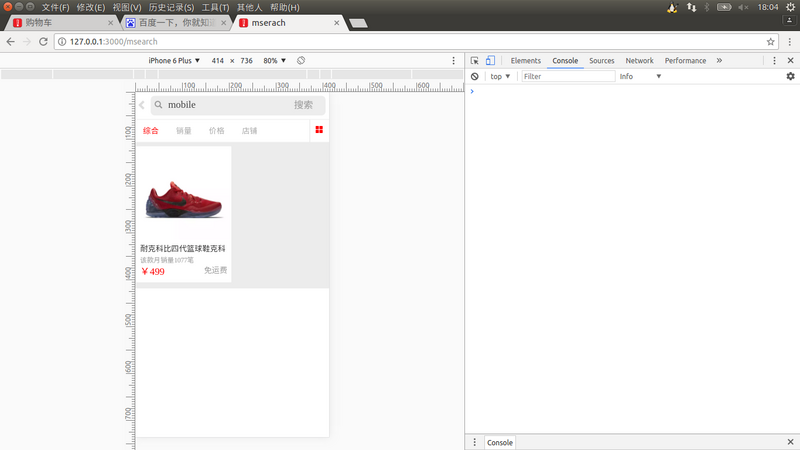Tap the mobile page back chevron
Image resolution: width=800 pixels, height=450 pixels.
(142, 105)
